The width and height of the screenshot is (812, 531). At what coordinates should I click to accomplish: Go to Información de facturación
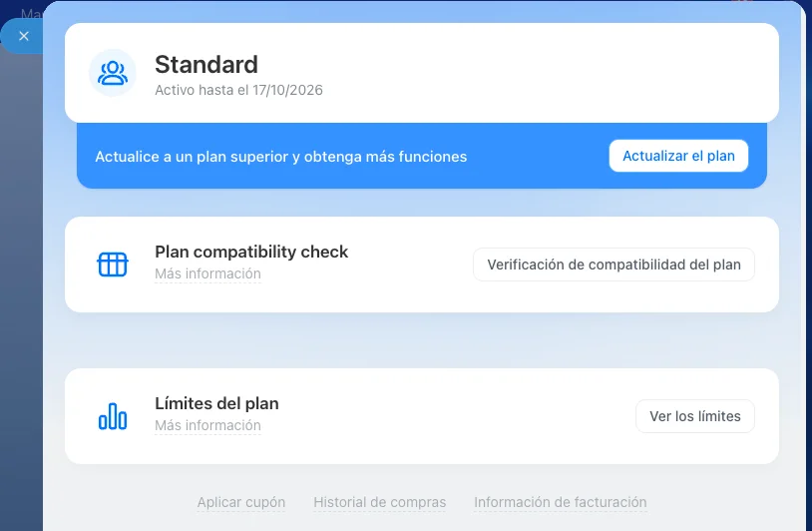[561, 502]
